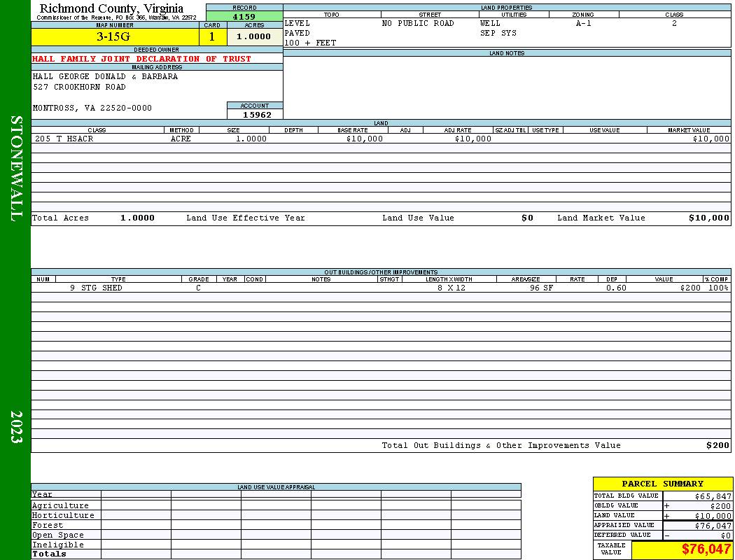
Task: Click total bldg value $65,847
Action: click(x=713, y=496)
